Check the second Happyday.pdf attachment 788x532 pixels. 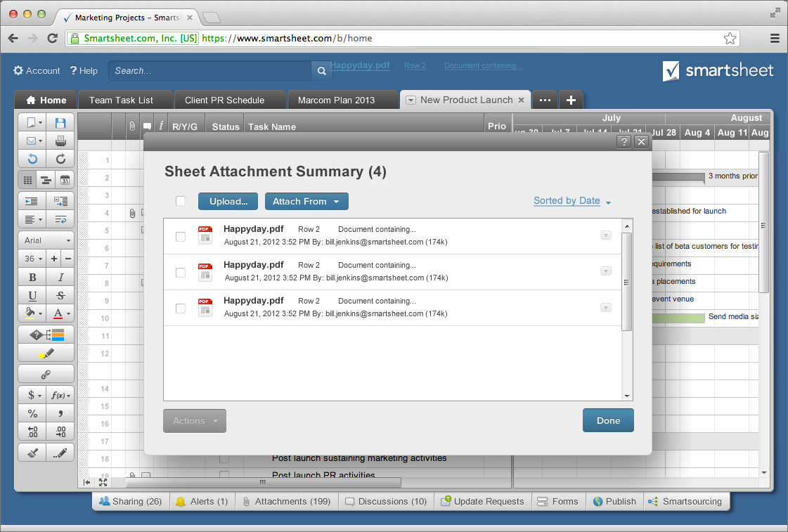(181, 273)
